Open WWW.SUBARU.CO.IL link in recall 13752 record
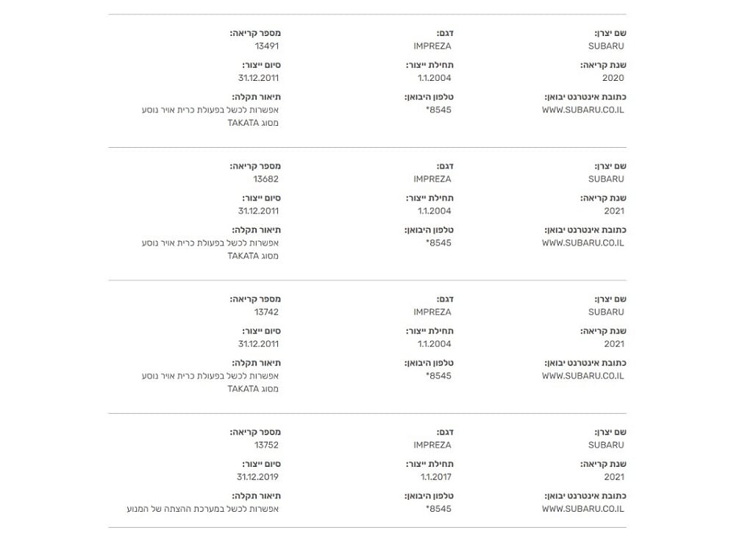The image size is (756, 536). [x=582, y=509]
